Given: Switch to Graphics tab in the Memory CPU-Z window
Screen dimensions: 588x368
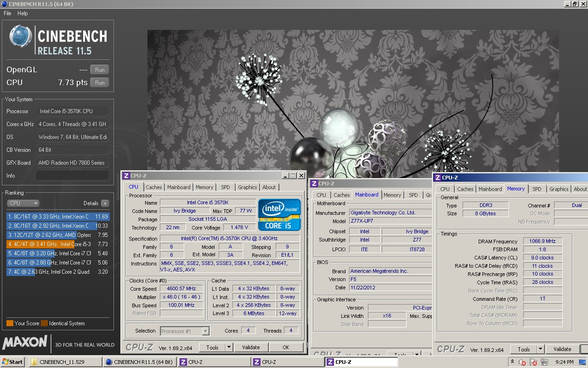Looking at the screenshot, I should click(559, 189).
